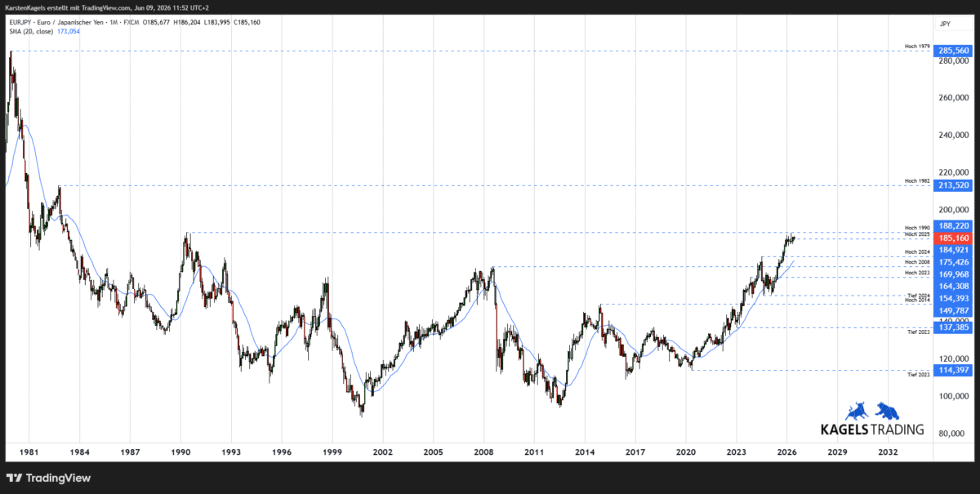
Task: Click the 1984 time axis label
Action: click(x=79, y=452)
